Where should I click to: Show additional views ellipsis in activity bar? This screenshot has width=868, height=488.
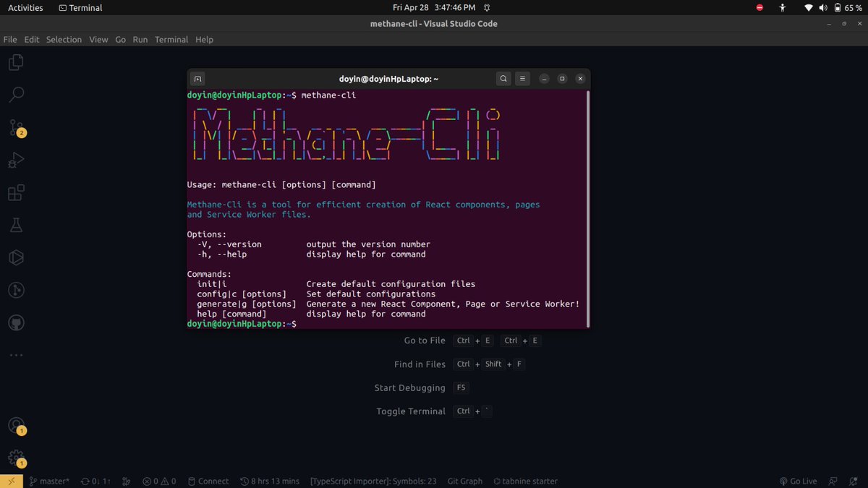tap(16, 355)
